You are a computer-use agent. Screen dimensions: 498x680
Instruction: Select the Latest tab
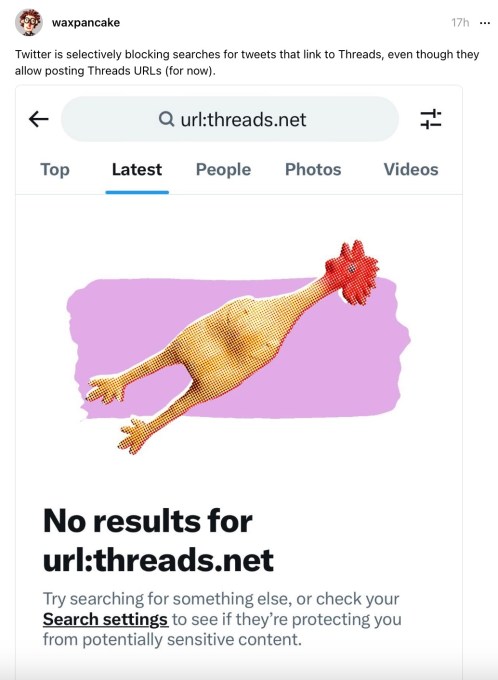point(137,169)
